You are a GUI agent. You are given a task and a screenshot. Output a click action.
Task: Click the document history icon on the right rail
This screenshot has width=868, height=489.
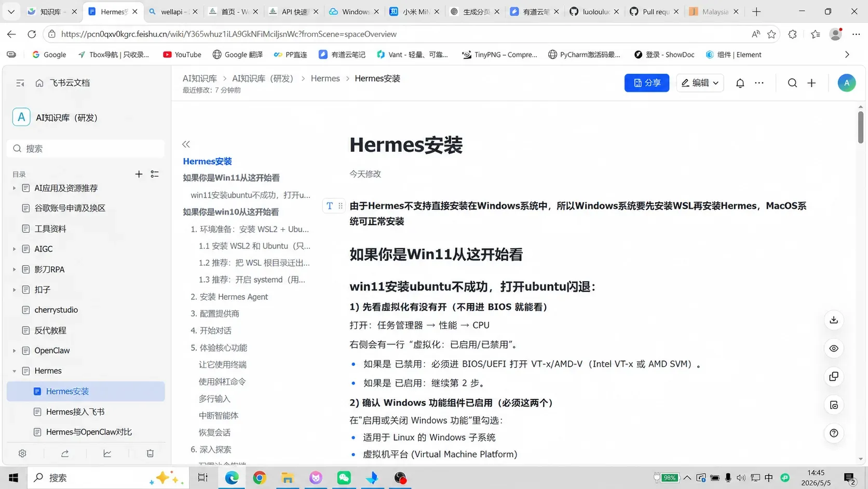834,405
